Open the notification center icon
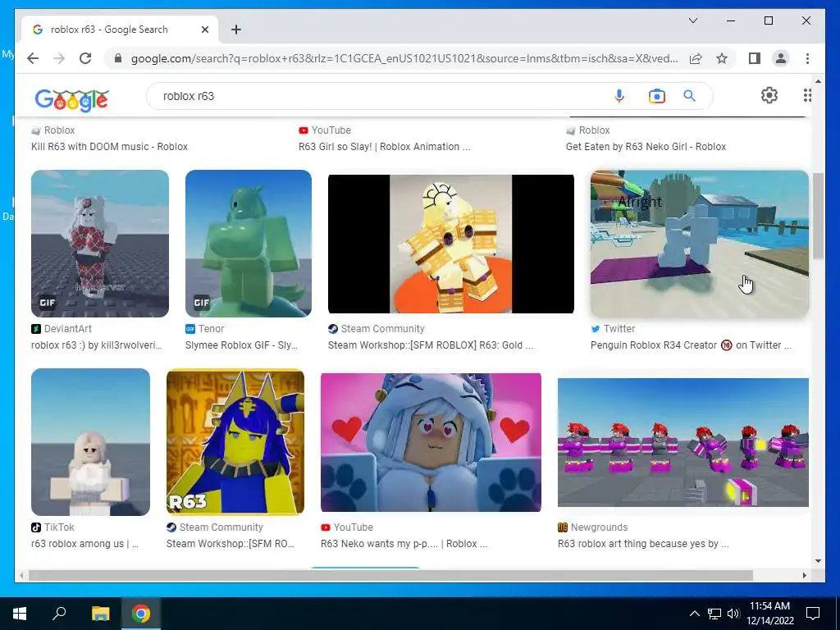Viewport: 840px width, 630px height. 813,614
